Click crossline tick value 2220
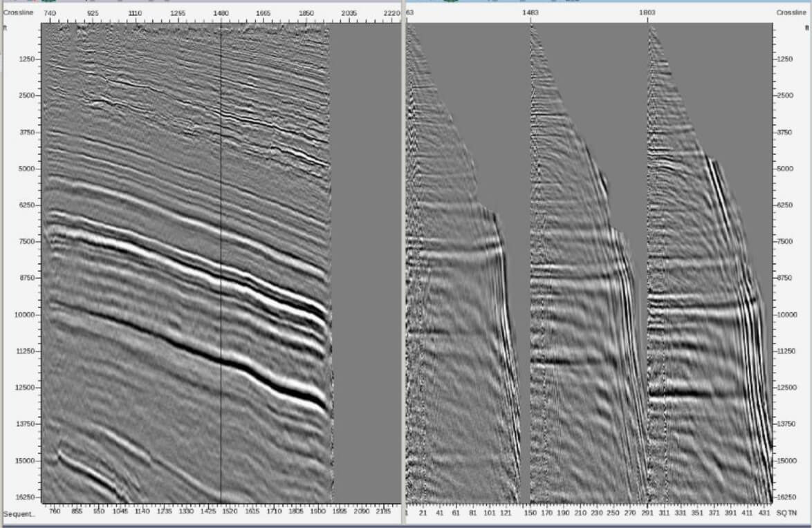 (392, 13)
